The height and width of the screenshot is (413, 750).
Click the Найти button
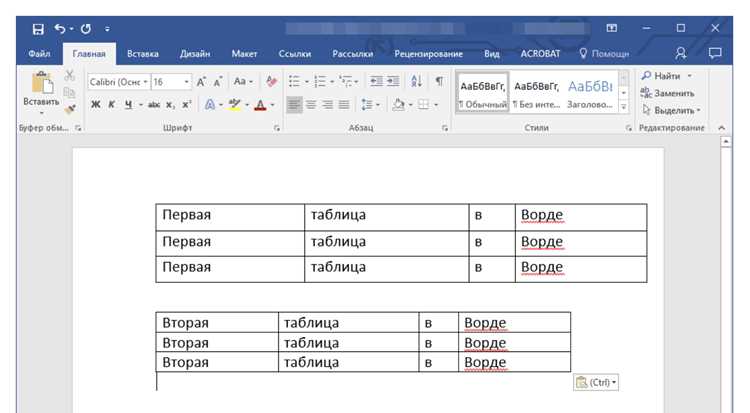[x=666, y=76]
